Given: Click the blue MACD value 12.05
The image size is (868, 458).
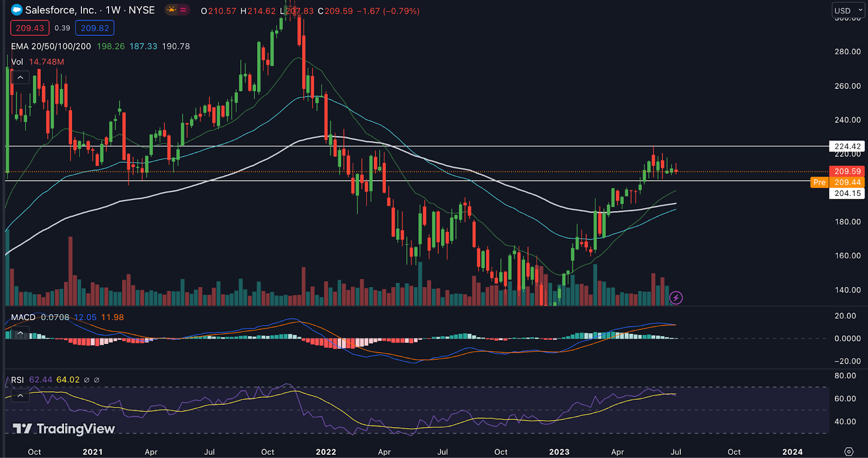Looking at the screenshot, I should (85, 317).
